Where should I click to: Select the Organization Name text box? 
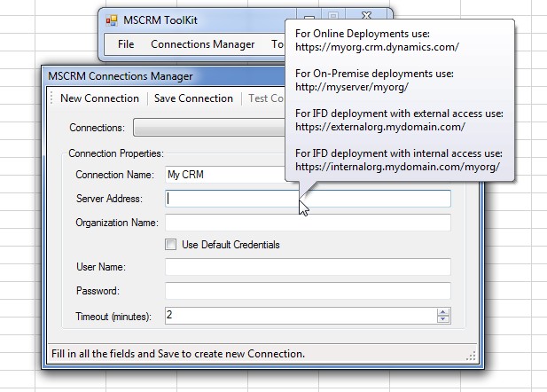pyautogui.click(x=307, y=223)
